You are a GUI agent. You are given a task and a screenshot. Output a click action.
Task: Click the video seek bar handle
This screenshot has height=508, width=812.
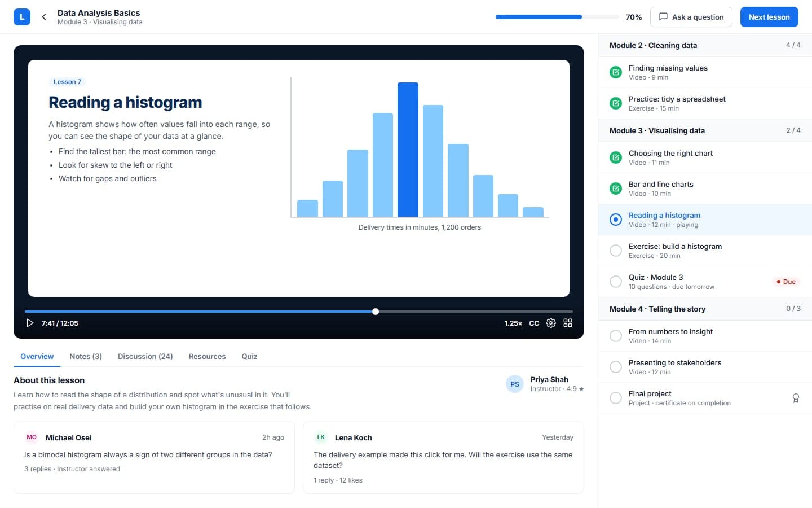(376, 312)
